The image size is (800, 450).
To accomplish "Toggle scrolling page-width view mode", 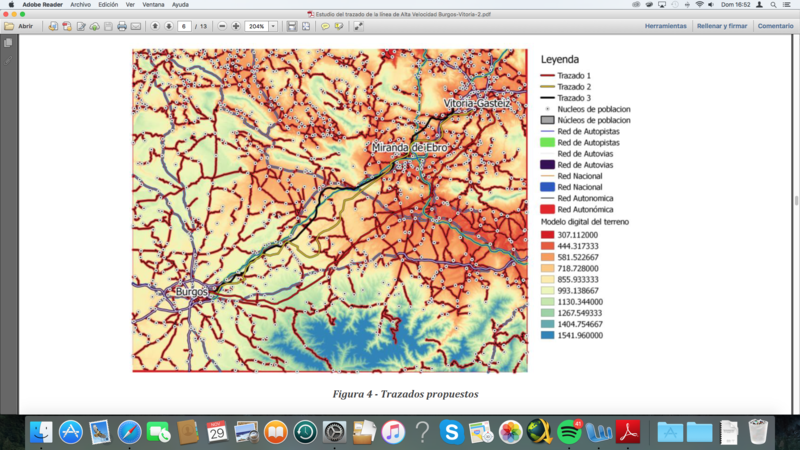I will [x=292, y=26].
